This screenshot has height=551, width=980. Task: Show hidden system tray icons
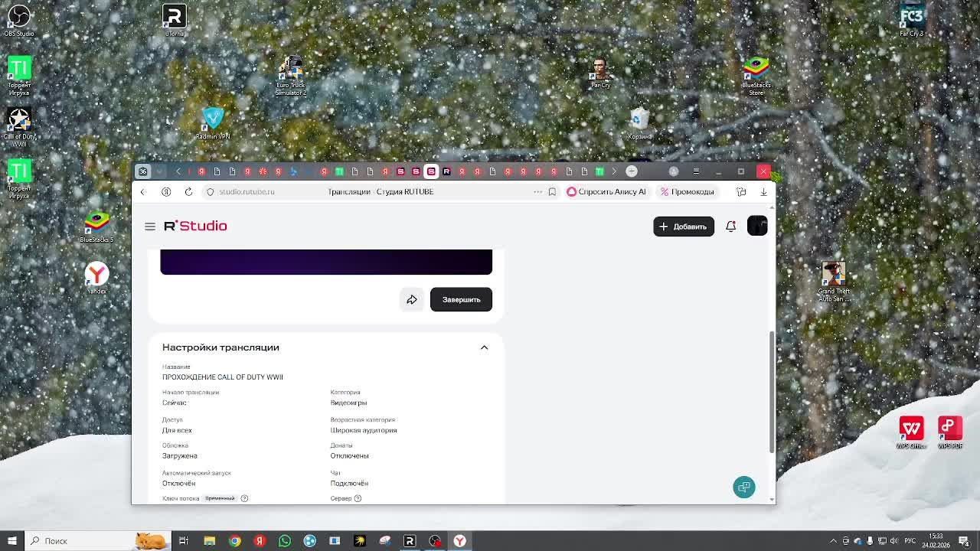click(x=834, y=541)
